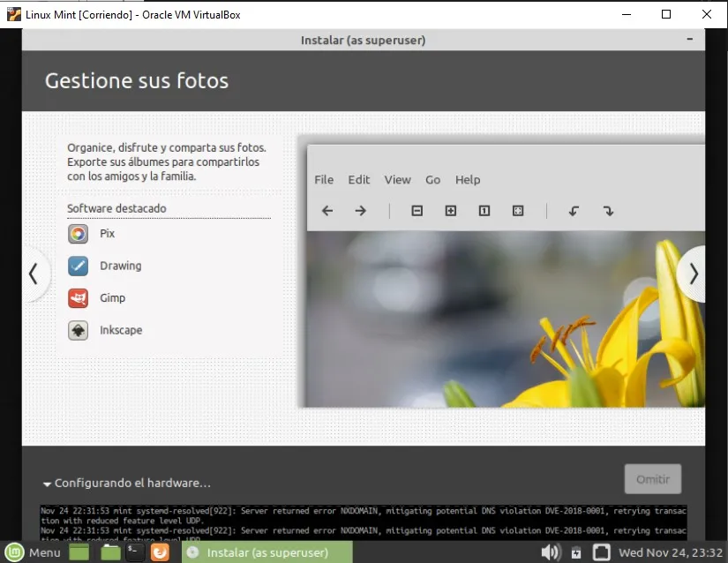Select the Instalar task in the taskbar
The height and width of the screenshot is (563, 728).
click(265, 552)
